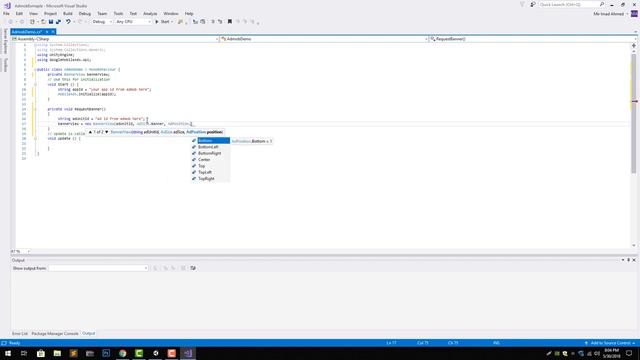Image resolution: width=640 pixels, height=360 pixels.
Task: Collapse the RequestBanner method outline
Action: click(x=35, y=109)
